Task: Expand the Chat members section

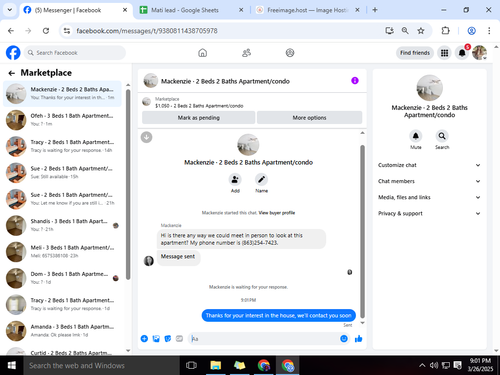Action: point(429,181)
